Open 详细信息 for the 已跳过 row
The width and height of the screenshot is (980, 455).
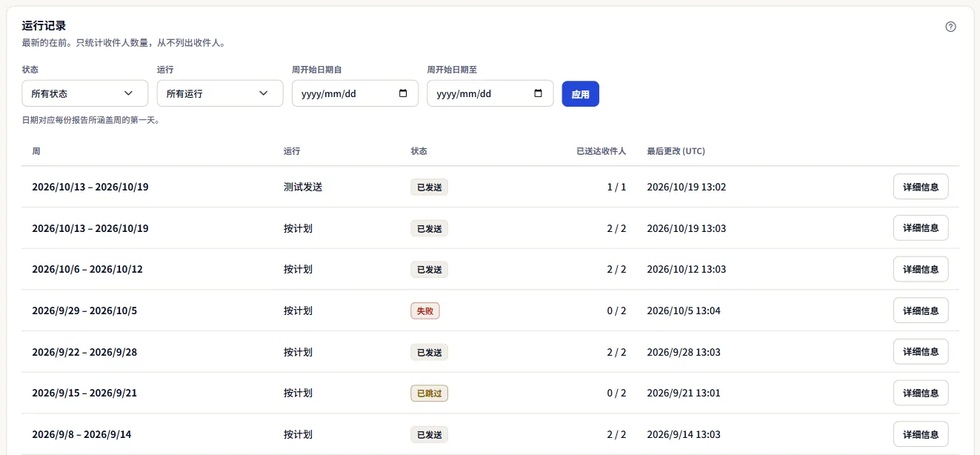[921, 393]
